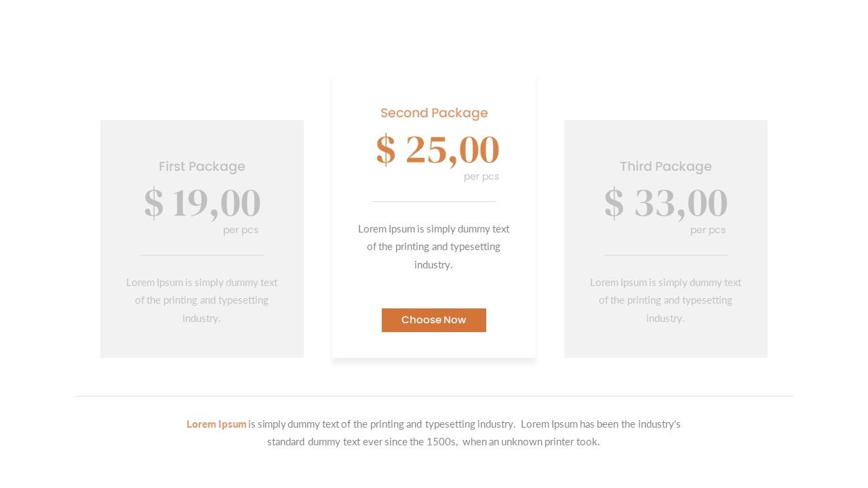The width and height of the screenshot is (868, 488).
Task: Select the Third Package heading
Action: click(x=666, y=167)
